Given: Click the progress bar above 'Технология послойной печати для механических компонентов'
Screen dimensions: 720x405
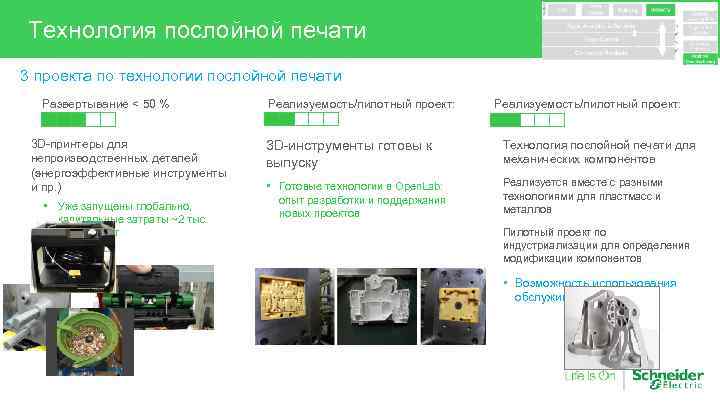Looking at the screenshot, I should click(527, 120).
